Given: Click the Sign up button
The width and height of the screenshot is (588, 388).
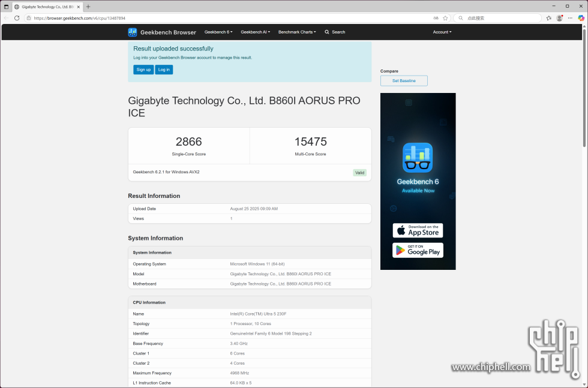Looking at the screenshot, I should click(143, 70).
